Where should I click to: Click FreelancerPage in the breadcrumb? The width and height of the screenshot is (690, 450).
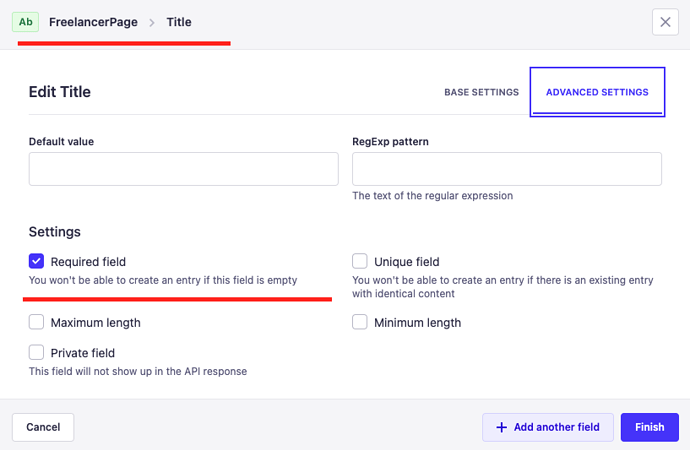(x=93, y=22)
